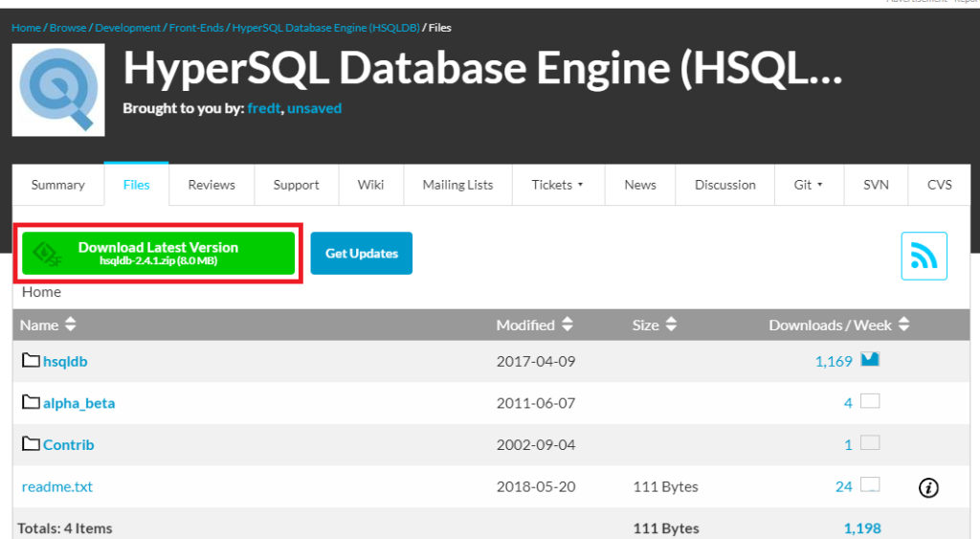Open the Contrib folder link
980x539 pixels.
click(x=68, y=444)
